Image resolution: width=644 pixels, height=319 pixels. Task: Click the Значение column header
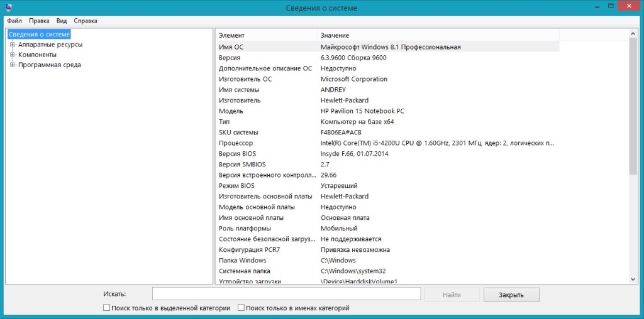(x=438, y=35)
